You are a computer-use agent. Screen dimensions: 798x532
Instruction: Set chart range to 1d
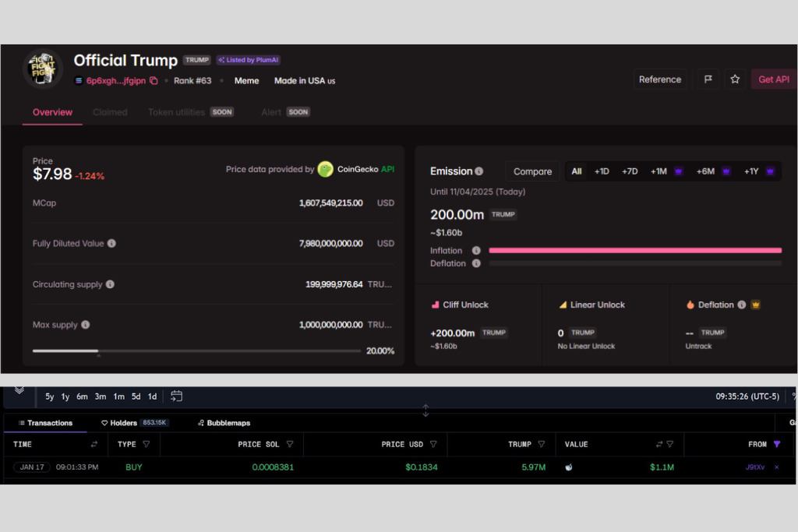click(x=152, y=396)
